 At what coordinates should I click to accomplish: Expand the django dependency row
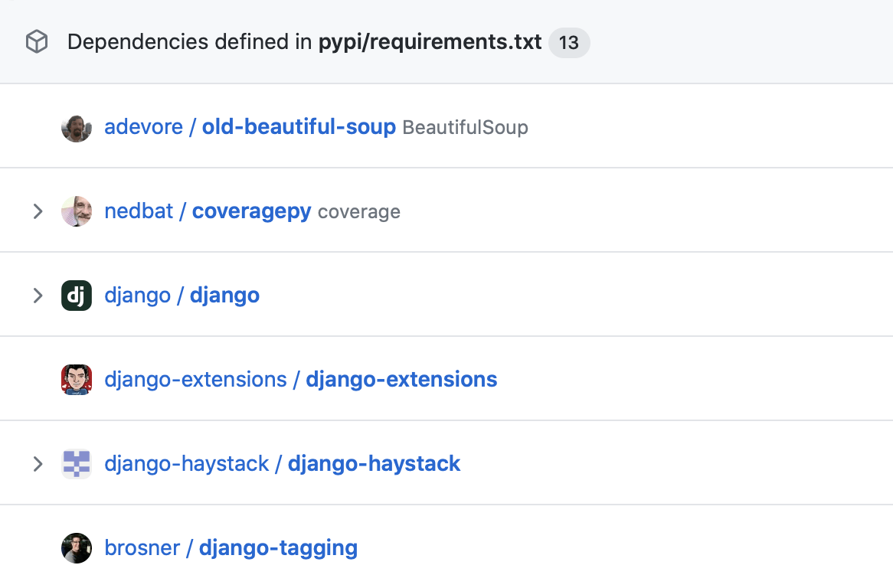[x=38, y=296]
